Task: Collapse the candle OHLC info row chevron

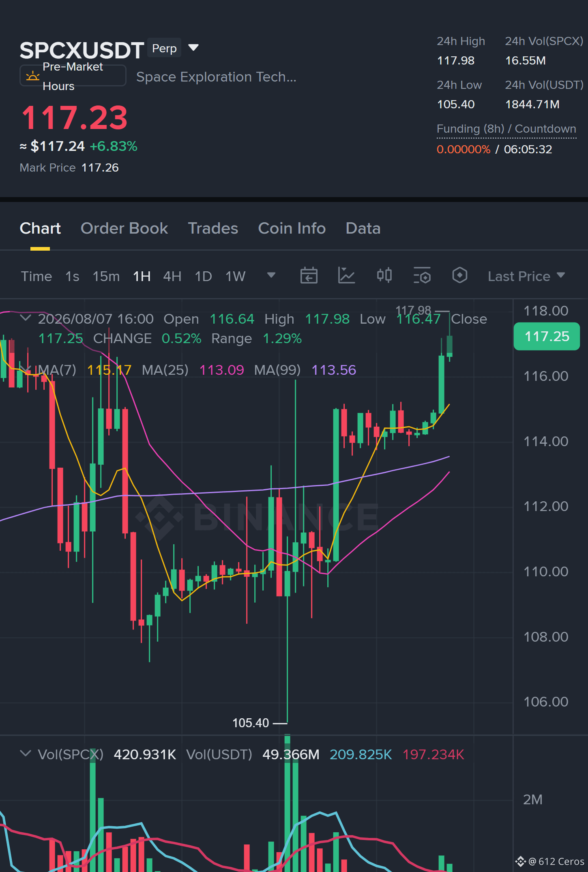Action: pos(26,318)
